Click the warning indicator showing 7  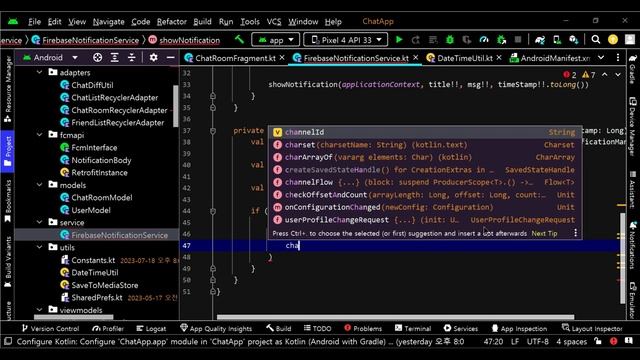pyautogui.click(x=589, y=75)
